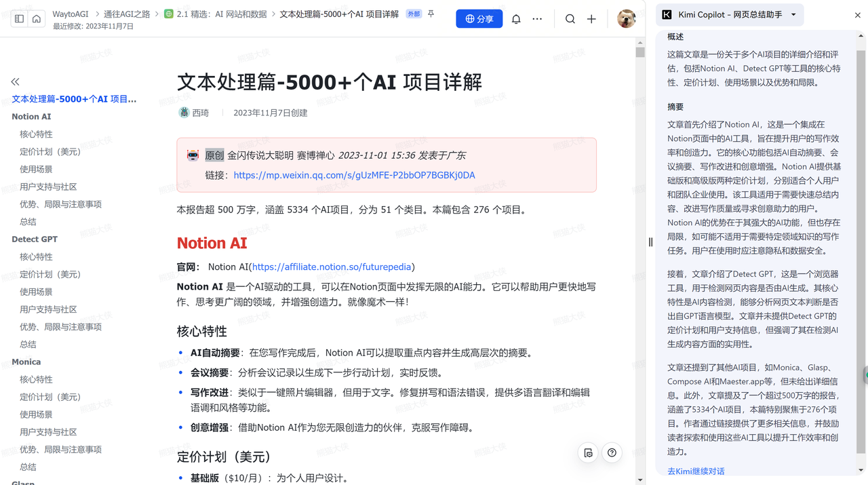
Task: Open WaytoAGI breadcrumb
Action: 71,14
